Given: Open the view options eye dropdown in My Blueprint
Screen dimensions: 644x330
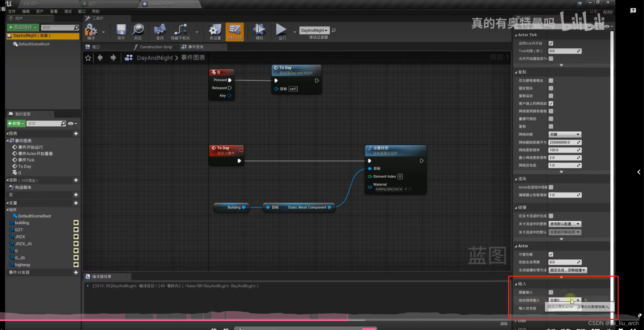Looking at the screenshot, I should 72,124.
